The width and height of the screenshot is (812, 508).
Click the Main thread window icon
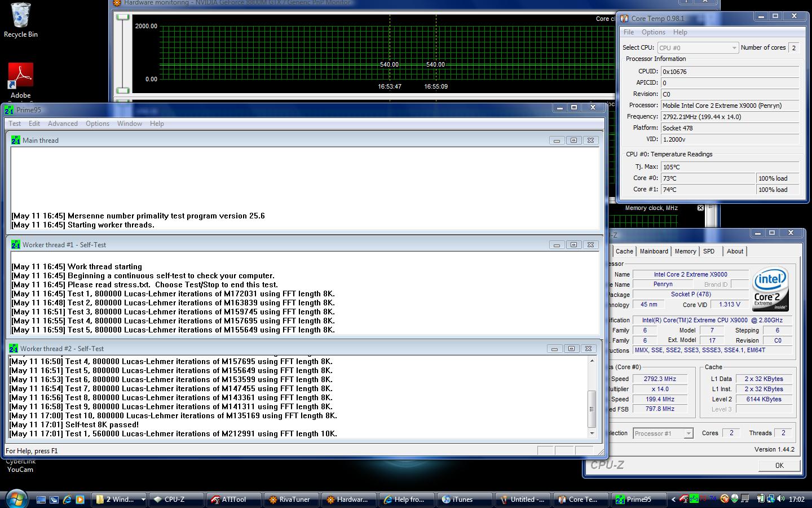click(15, 140)
